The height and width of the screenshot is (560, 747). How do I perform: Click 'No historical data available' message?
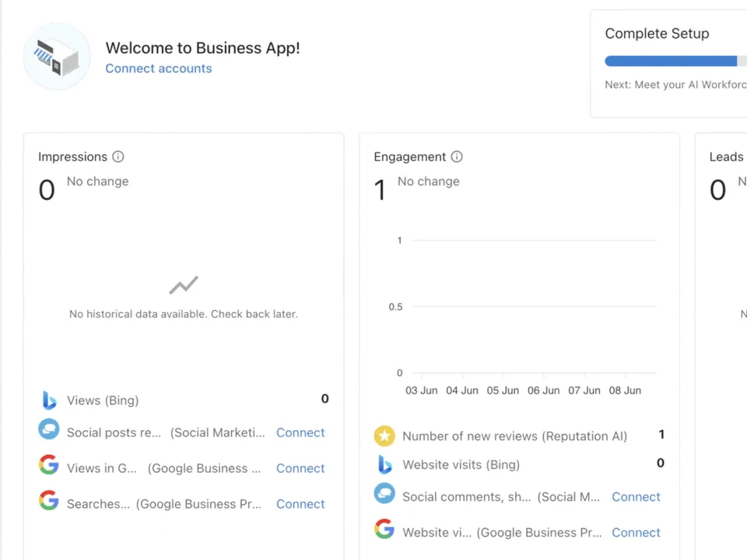click(184, 314)
